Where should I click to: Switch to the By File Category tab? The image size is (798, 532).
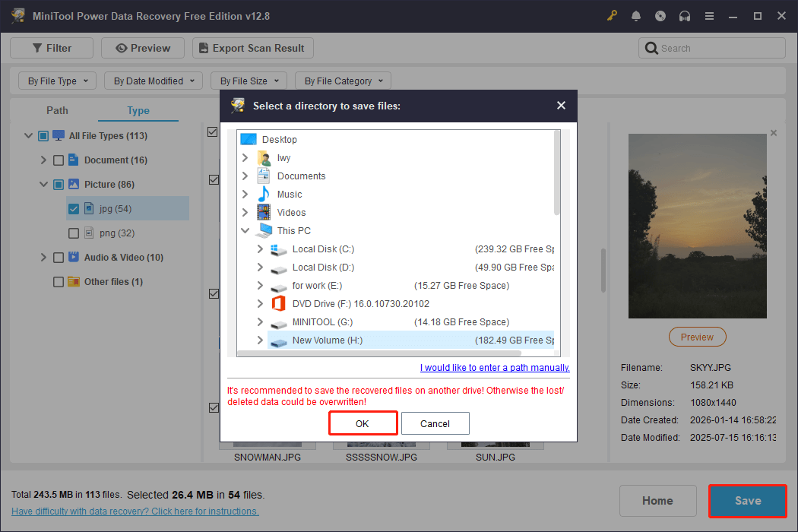(x=343, y=81)
